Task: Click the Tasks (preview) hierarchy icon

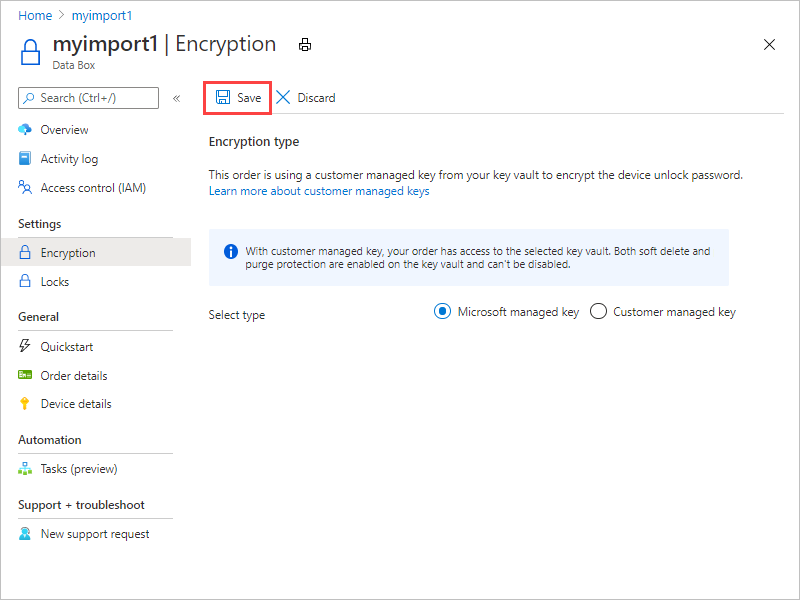Action: [x=24, y=468]
